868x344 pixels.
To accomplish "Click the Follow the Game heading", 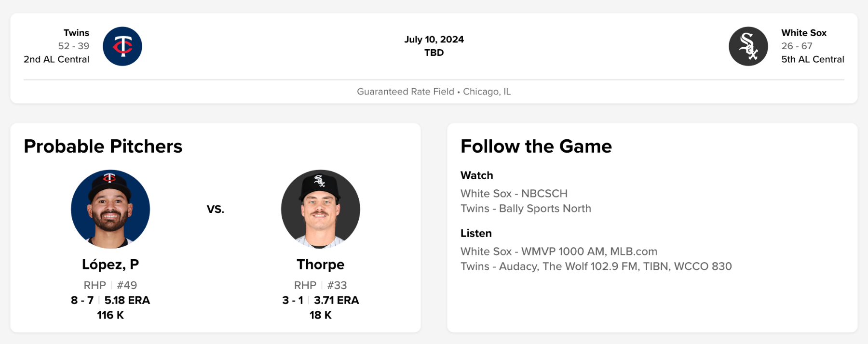I will click(536, 146).
